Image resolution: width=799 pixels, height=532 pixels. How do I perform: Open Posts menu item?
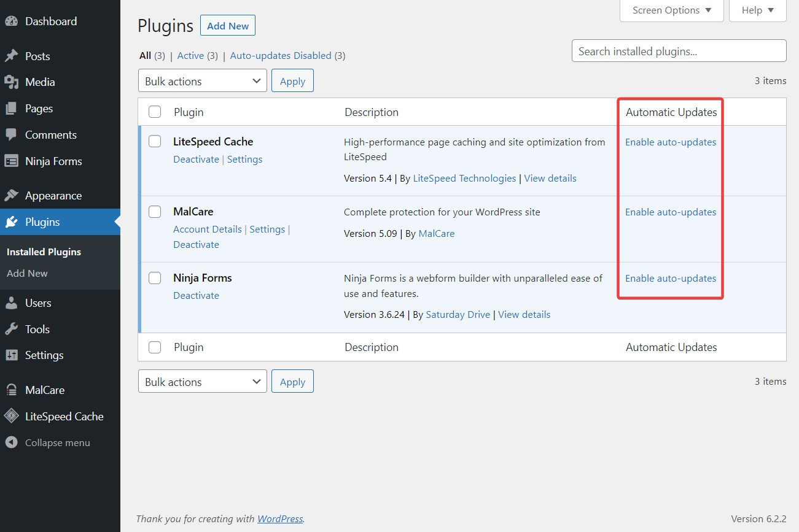[60, 56]
